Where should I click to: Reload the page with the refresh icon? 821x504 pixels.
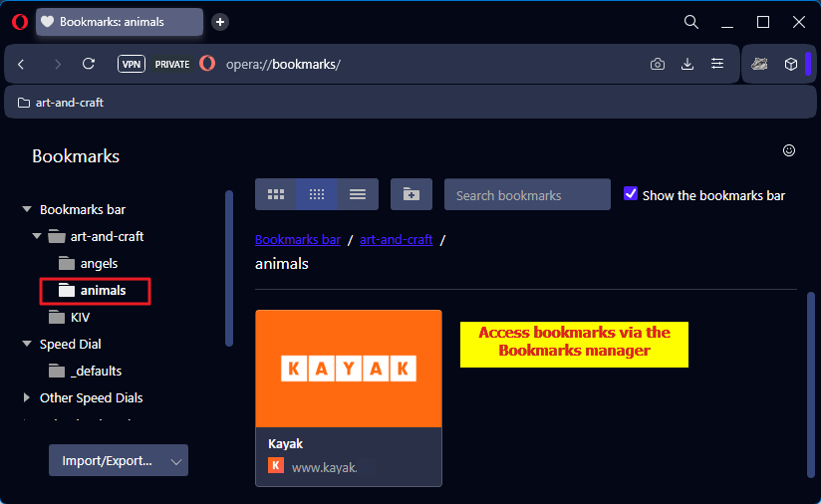[x=89, y=64]
